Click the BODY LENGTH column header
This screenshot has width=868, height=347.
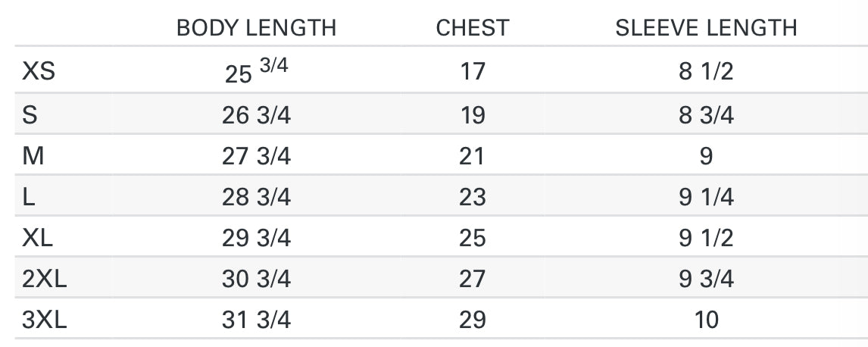point(256,28)
